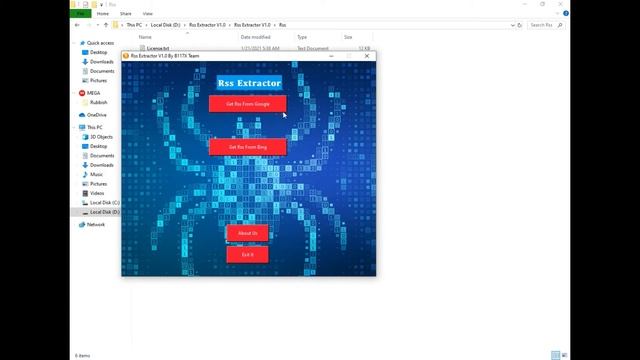This screenshot has height=360, width=640.
Task: Restore down the File Explorer window
Action: pyautogui.click(x=542, y=4)
